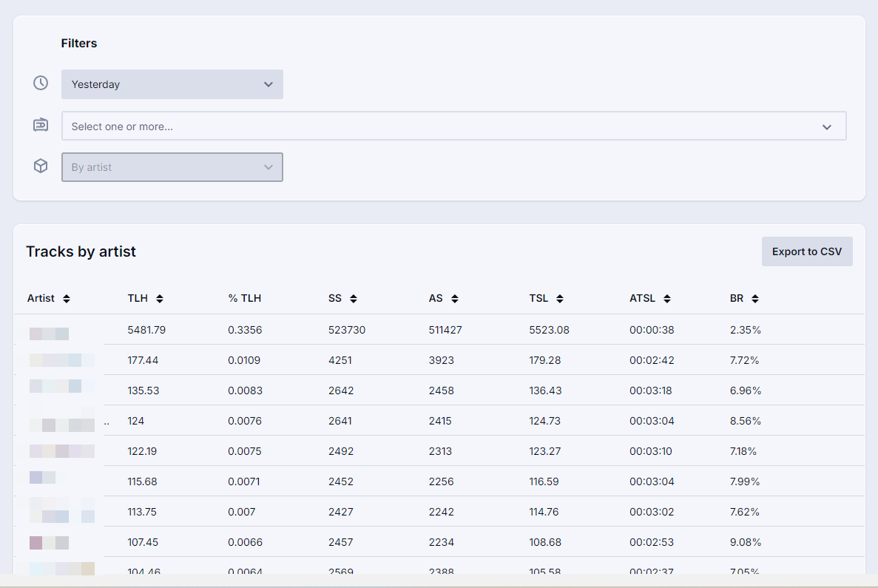Sort by ATSL using its sort arrows
Image resolution: width=878 pixels, height=588 pixels.
667,299
